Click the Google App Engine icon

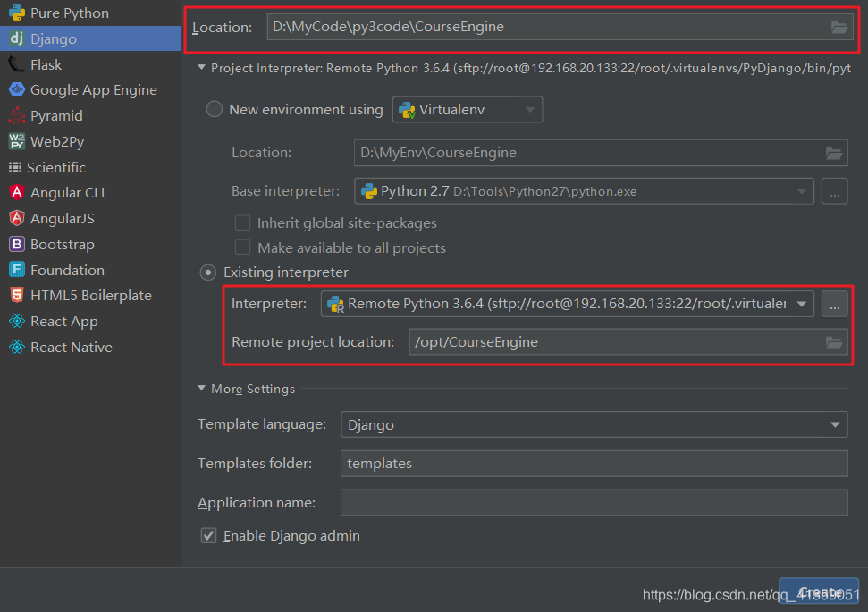tap(17, 89)
